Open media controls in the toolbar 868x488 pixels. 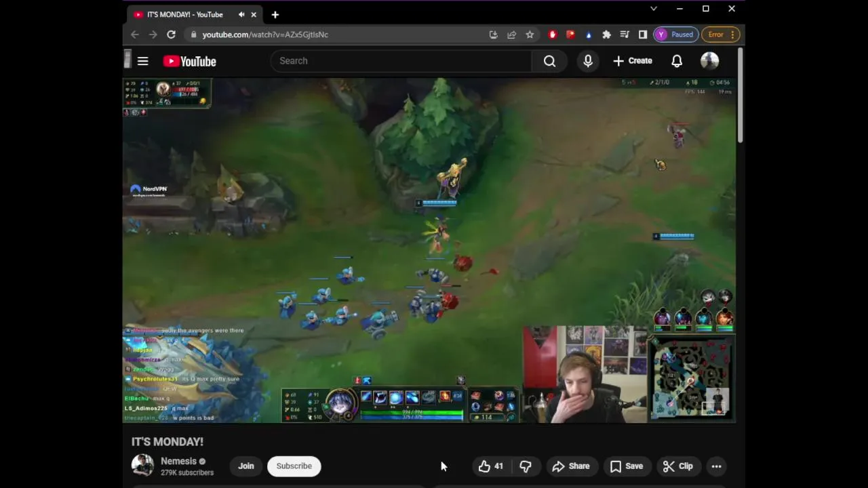pyautogui.click(x=625, y=35)
